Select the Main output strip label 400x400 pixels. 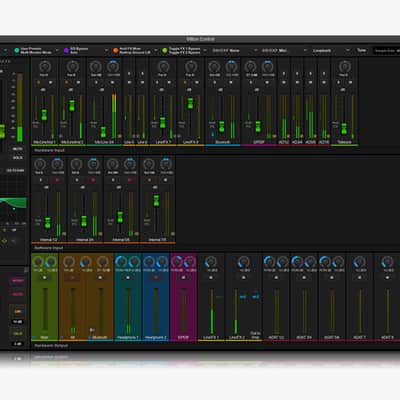coord(44,338)
